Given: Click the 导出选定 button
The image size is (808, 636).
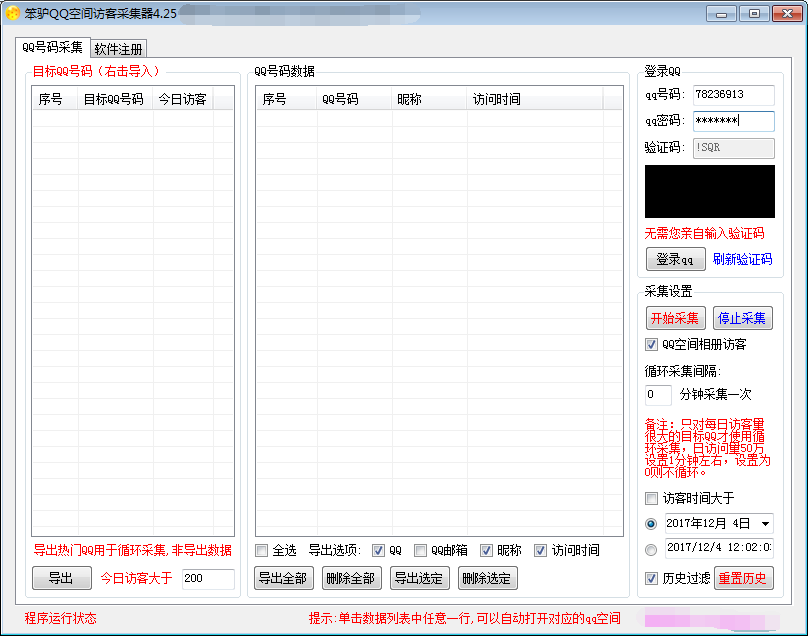Looking at the screenshot, I should [419, 578].
